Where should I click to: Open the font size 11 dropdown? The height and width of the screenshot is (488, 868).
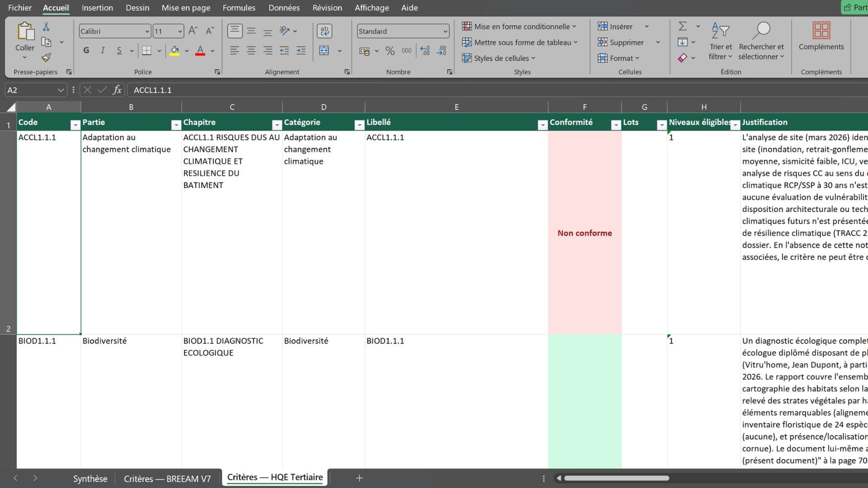coord(180,31)
